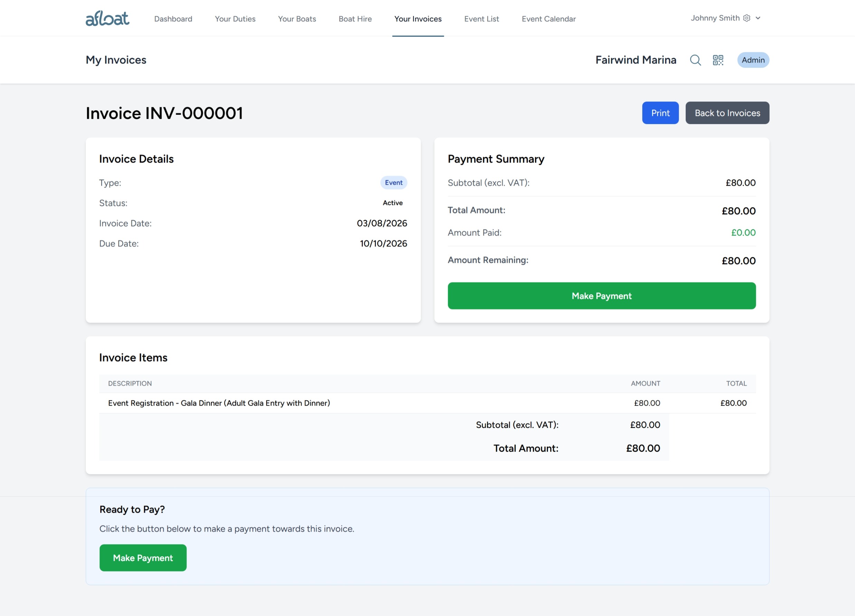Switch to Your Boats tab

(x=297, y=19)
